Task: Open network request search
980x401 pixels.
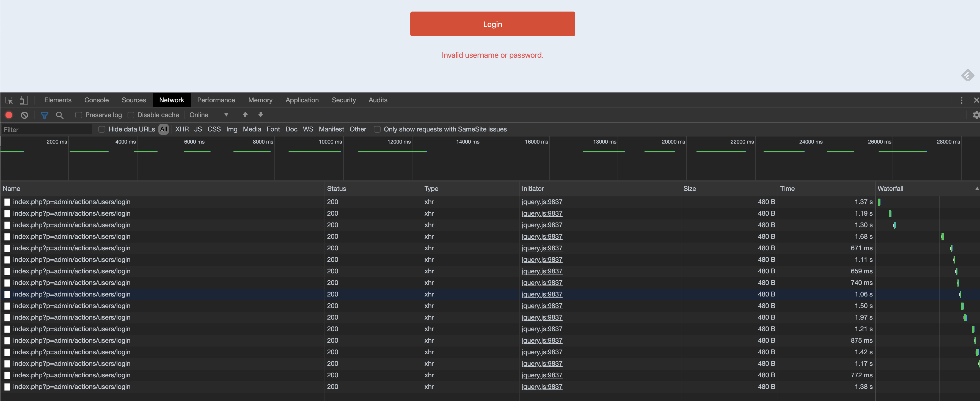Action: click(60, 115)
